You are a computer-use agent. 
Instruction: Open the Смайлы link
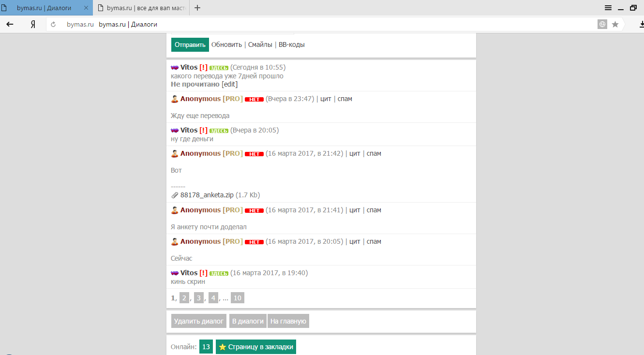[260, 44]
